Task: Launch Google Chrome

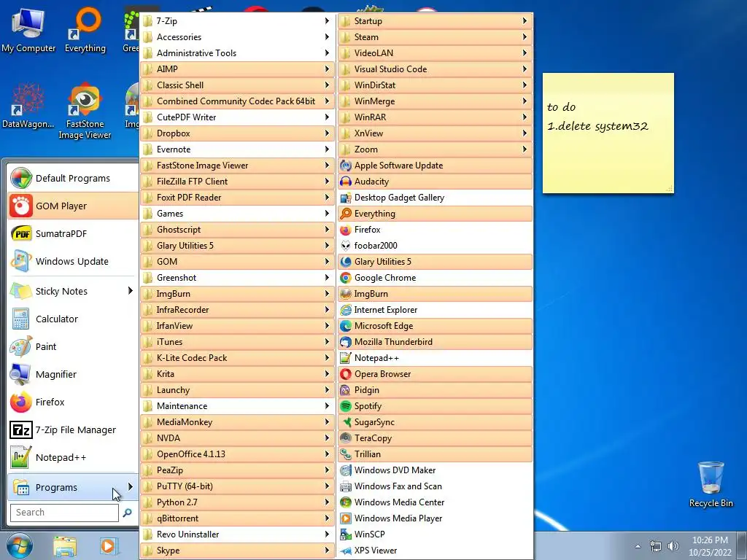Action: coord(435,278)
